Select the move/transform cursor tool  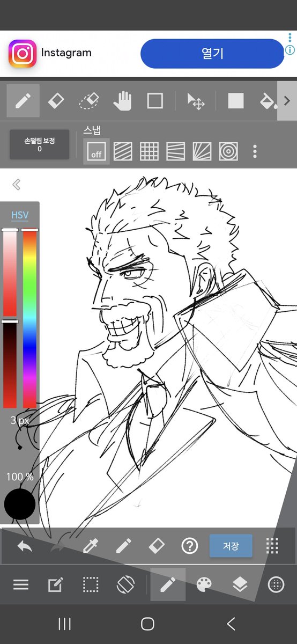(x=196, y=101)
